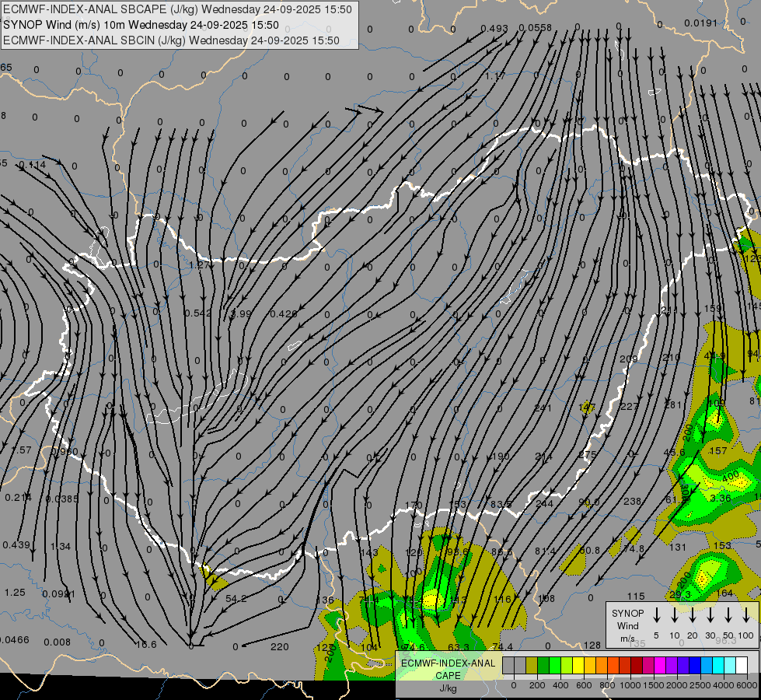Click the map value 220
Image resolution: width=761 pixels, height=700 pixels.
(x=280, y=646)
